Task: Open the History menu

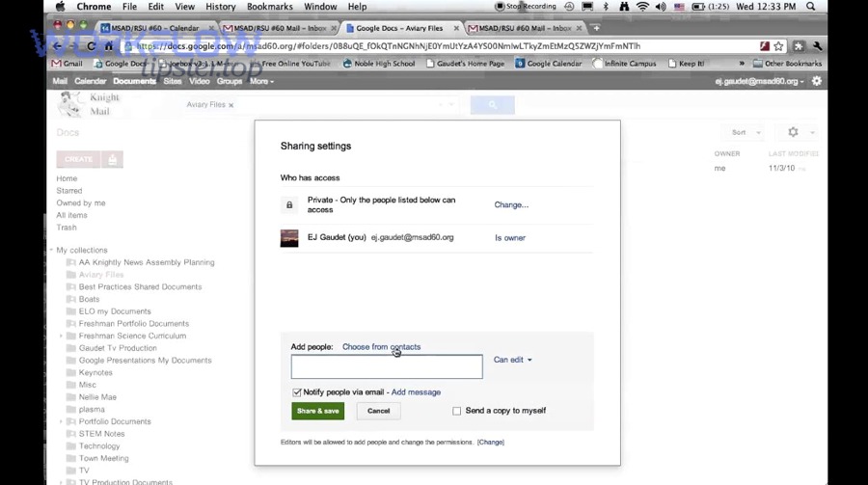Action: click(x=220, y=7)
